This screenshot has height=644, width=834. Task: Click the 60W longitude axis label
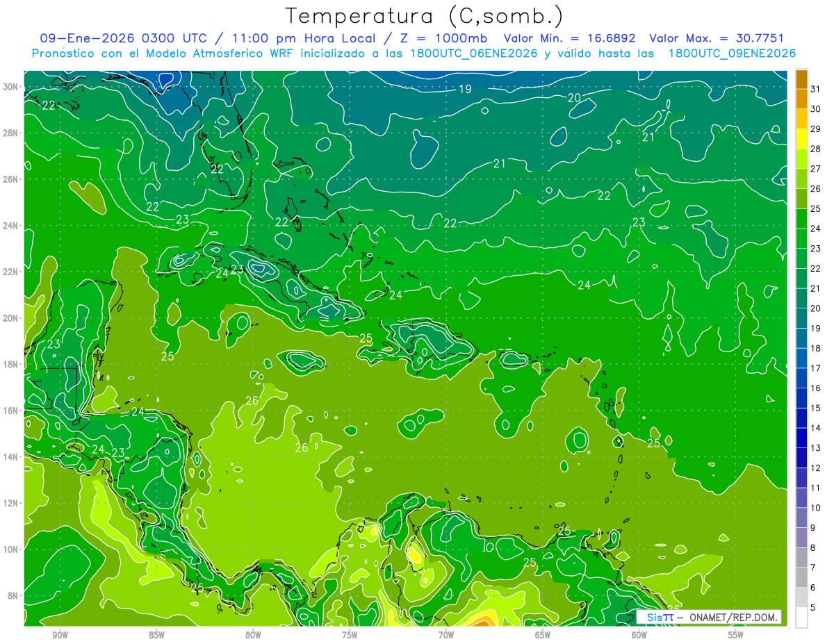pos(639,635)
